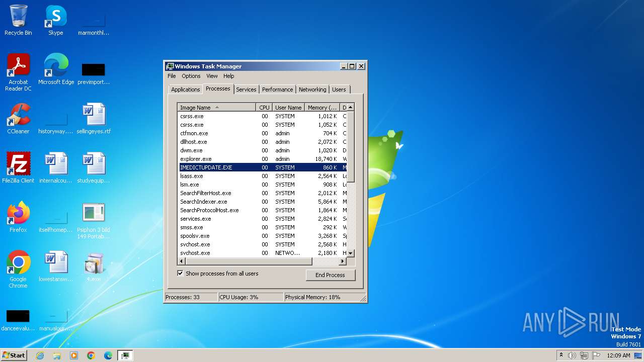Launch Internet Explorer from the taskbar
This screenshot has height=362, width=644.
click(40, 355)
